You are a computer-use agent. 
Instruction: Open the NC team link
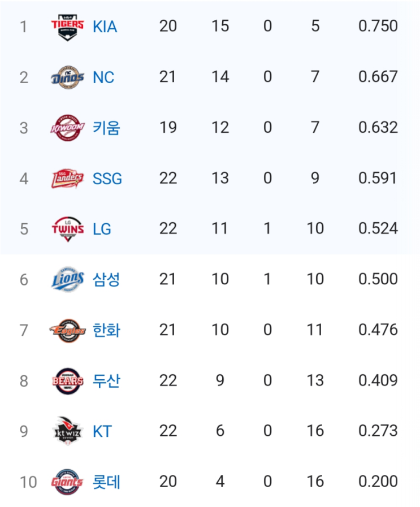coord(103,77)
